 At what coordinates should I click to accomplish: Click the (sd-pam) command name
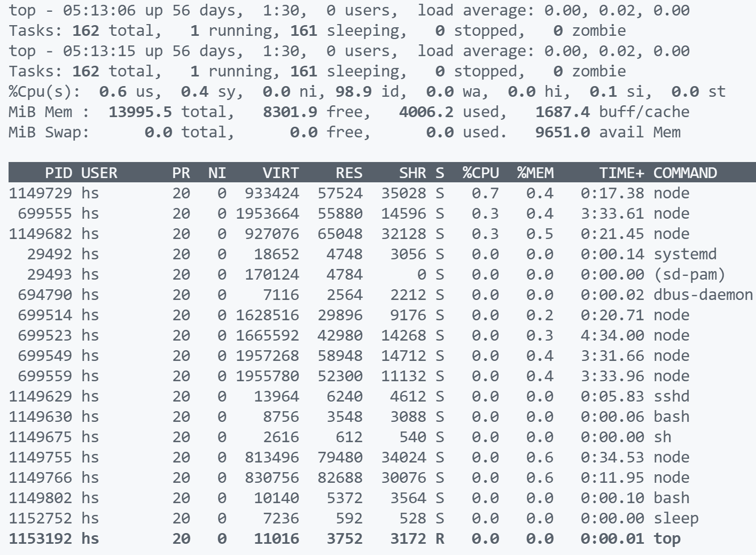pos(689,274)
